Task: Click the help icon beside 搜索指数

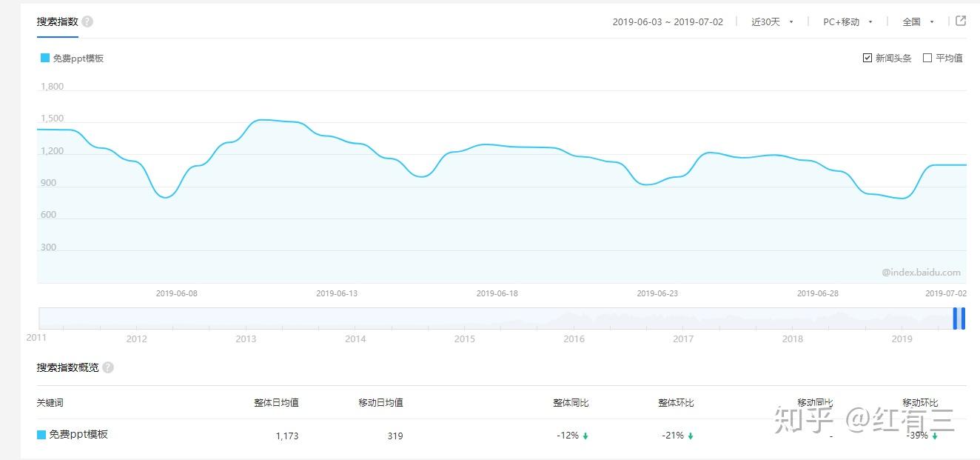Action: [x=87, y=21]
